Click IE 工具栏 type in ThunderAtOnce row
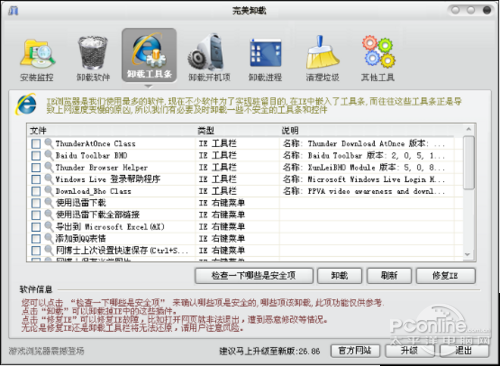 [x=218, y=143]
